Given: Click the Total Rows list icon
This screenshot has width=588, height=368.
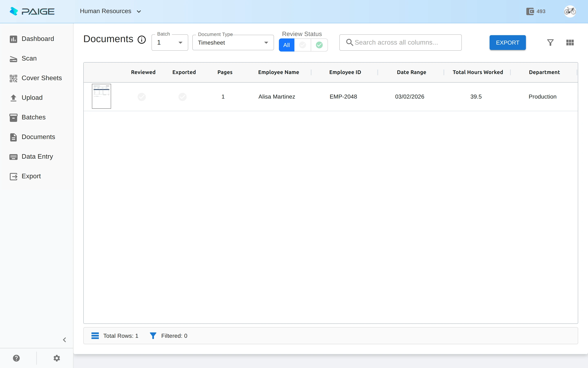Looking at the screenshot, I should [x=95, y=336].
